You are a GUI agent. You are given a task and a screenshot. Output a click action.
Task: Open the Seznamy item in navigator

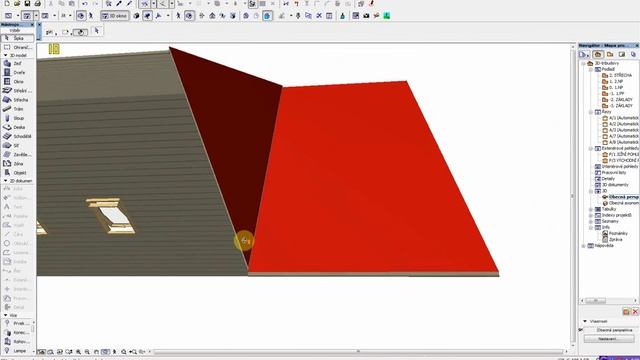(607, 221)
